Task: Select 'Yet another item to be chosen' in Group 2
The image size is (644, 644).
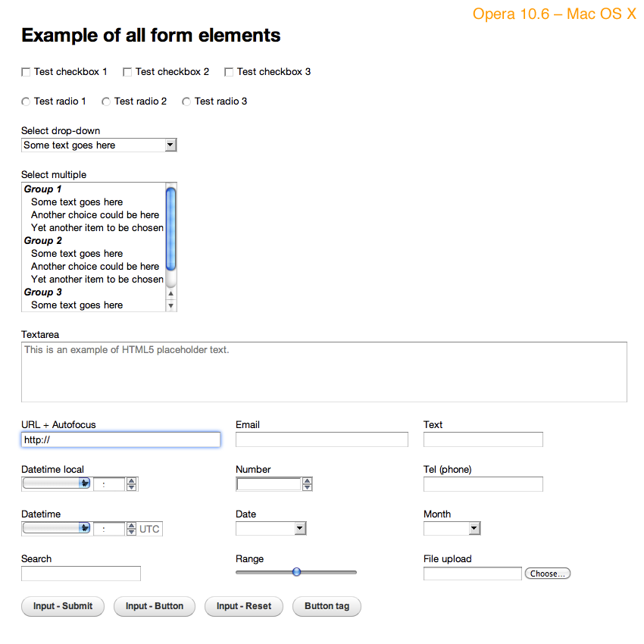Action: 97,280
